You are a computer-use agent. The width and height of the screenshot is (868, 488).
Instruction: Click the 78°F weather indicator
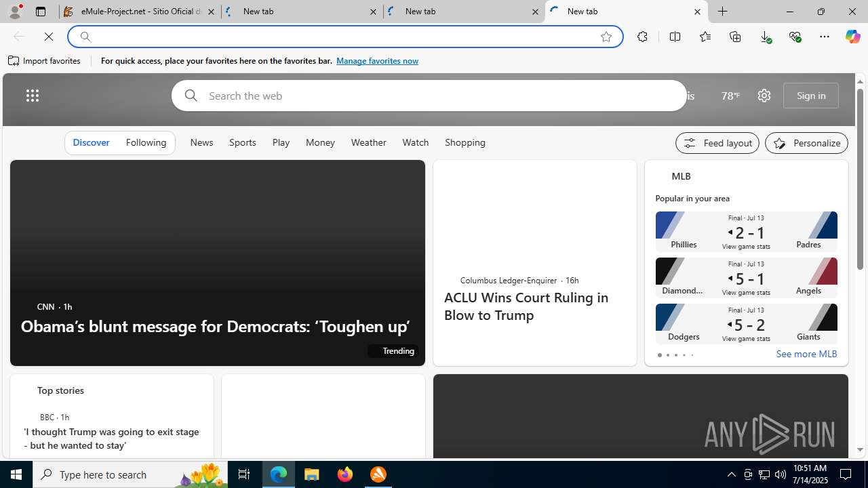pos(731,96)
